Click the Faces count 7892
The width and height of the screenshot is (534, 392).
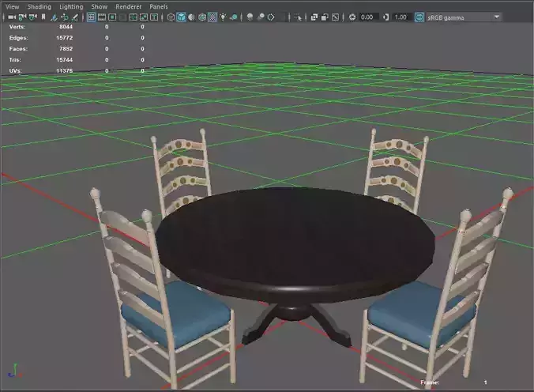click(66, 49)
